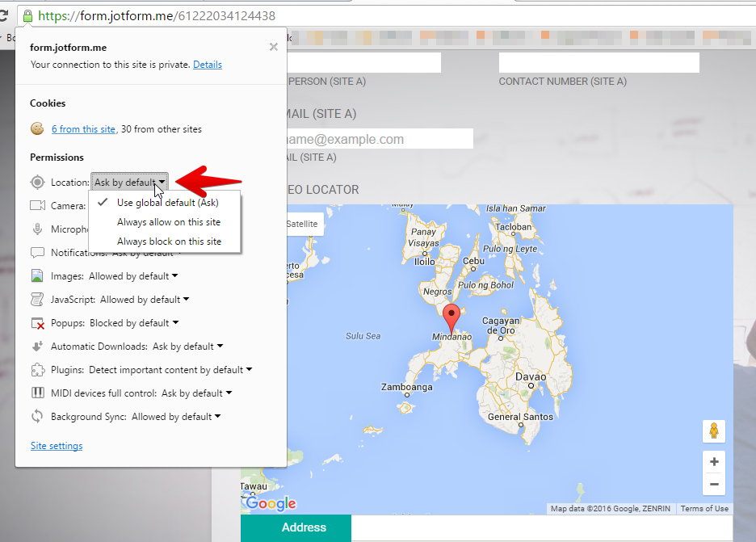The image size is (756, 542).
Task: Choose 'Always block on this site'
Action: tap(169, 242)
